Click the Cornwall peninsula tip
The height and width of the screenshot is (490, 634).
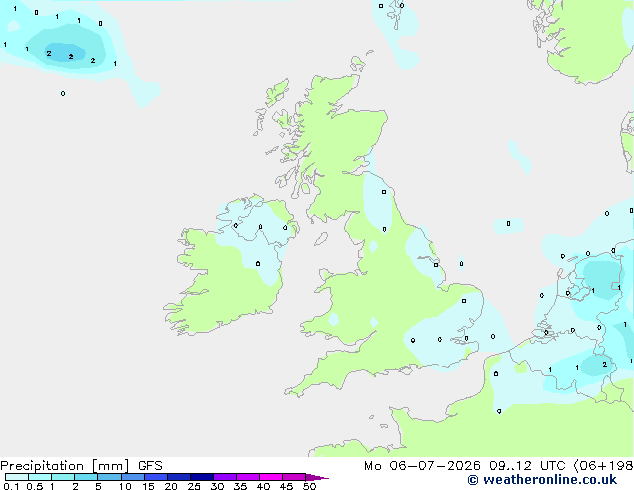(292, 391)
